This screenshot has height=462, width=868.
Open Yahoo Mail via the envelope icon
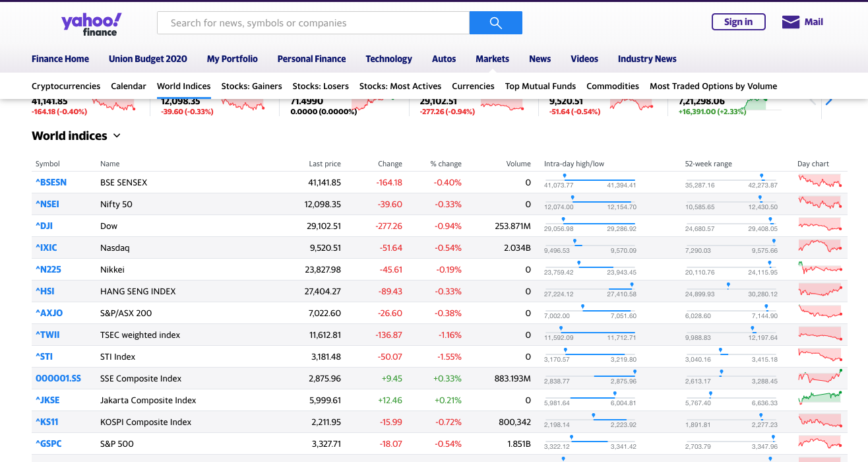(x=790, y=21)
